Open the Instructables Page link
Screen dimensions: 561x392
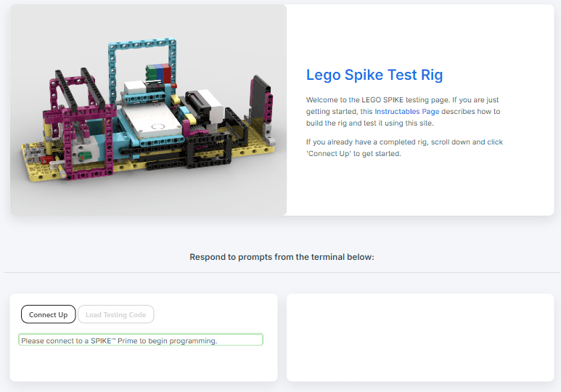407,111
